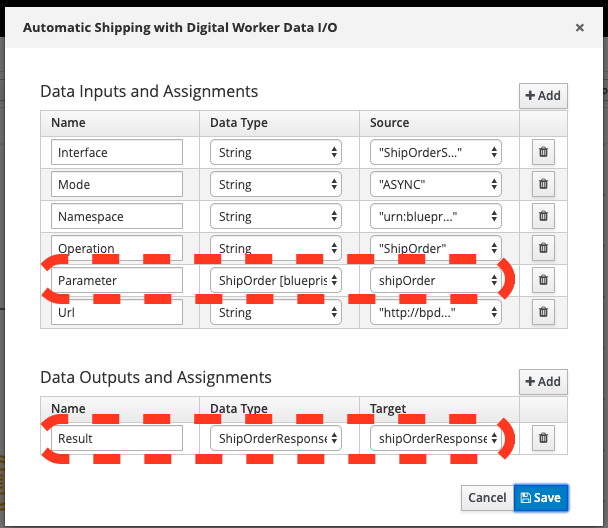608x528 pixels.
Task: Delete the Namespace input row
Action: click(x=543, y=216)
